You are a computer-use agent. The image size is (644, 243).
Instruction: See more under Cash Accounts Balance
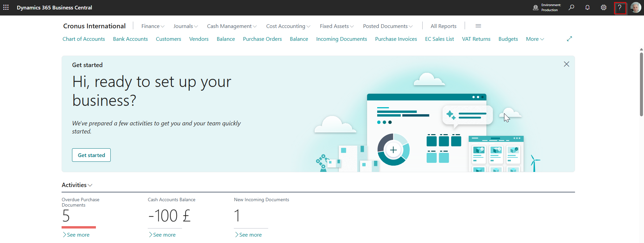(162, 235)
